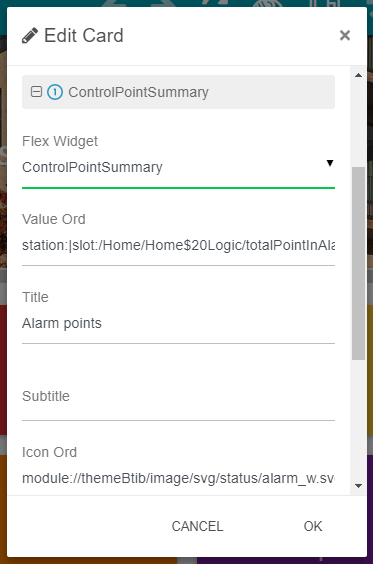Cancel the card edits

click(197, 526)
